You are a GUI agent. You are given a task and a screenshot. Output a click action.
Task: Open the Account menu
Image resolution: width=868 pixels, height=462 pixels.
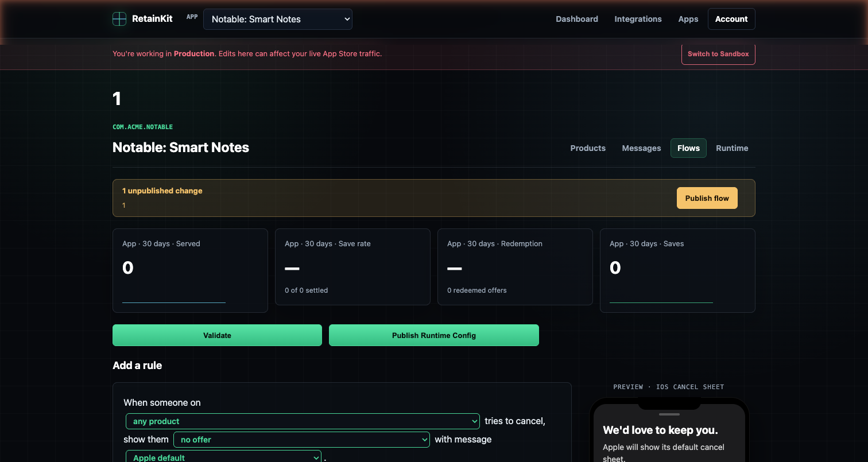click(x=731, y=19)
